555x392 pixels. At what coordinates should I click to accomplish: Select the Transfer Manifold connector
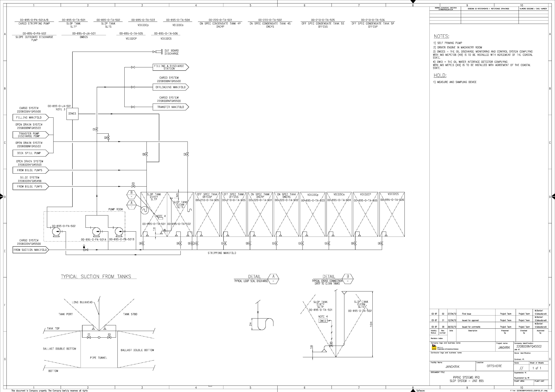tap(171, 107)
